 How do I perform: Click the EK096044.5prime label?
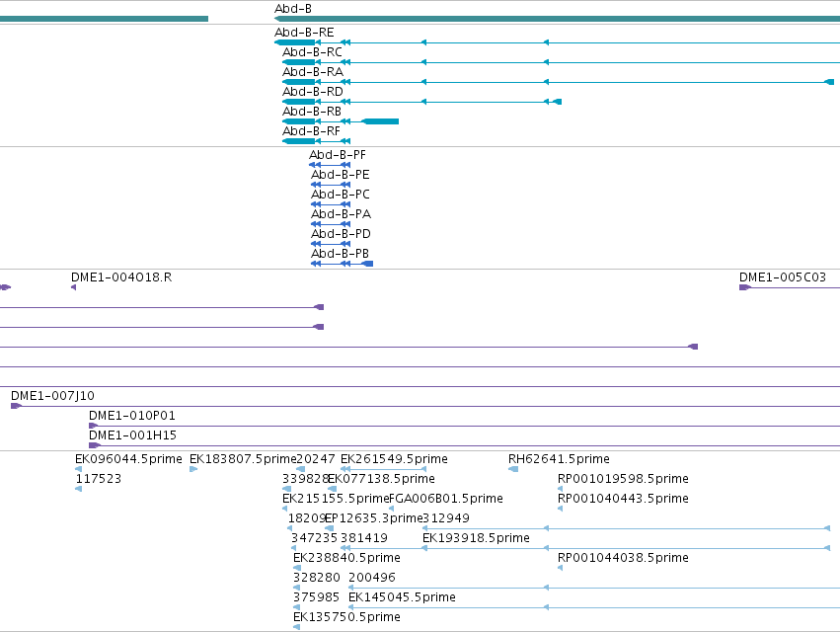pyautogui.click(x=128, y=459)
